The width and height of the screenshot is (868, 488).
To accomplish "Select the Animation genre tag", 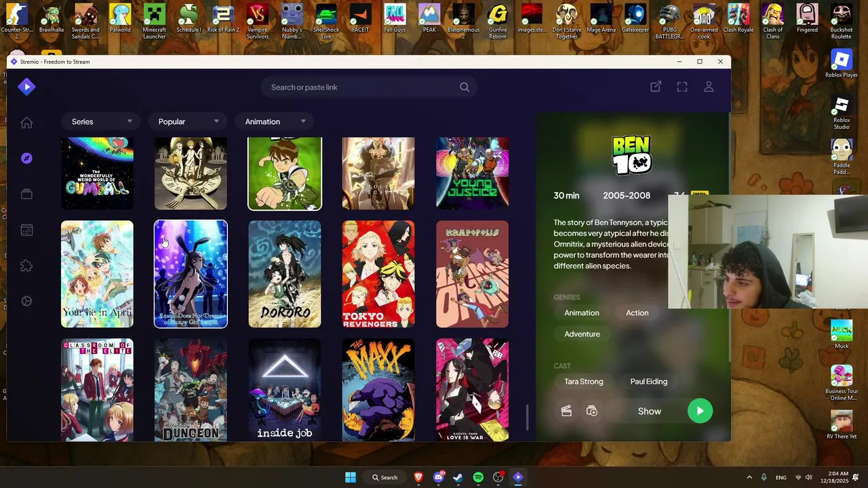I will point(582,312).
